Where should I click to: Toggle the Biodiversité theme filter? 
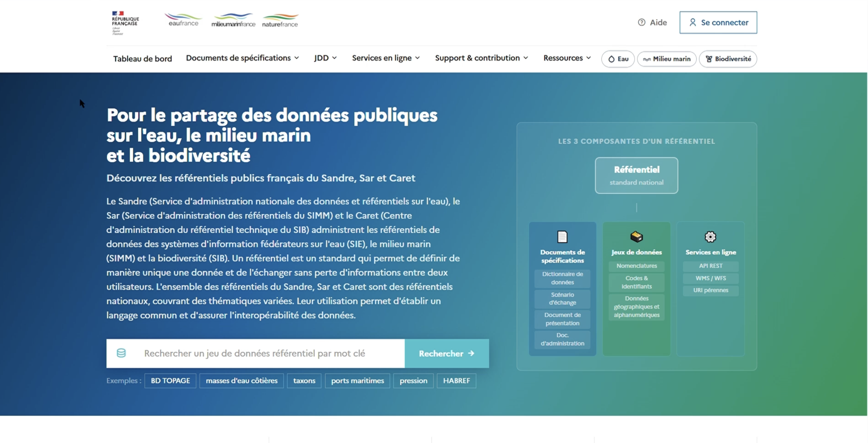(x=728, y=59)
